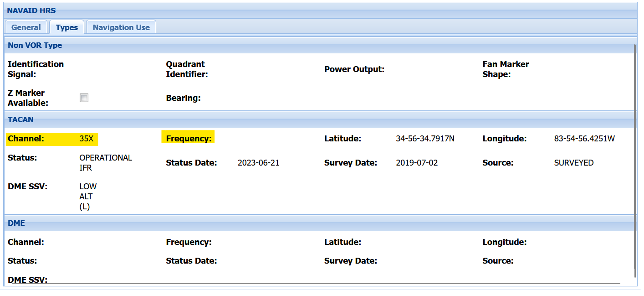Screen dimensions: 644x296
Task: Click the LOW ALT (L) value
Action: pyautogui.click(x=88, y=197)
